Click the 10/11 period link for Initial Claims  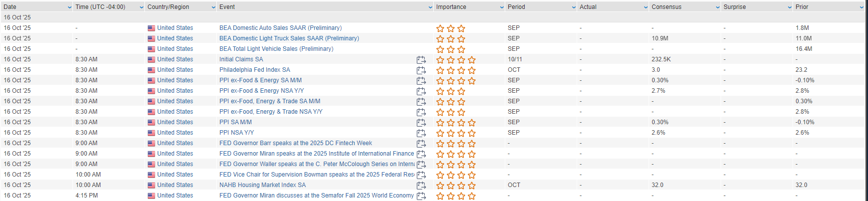tap(515, 59)
